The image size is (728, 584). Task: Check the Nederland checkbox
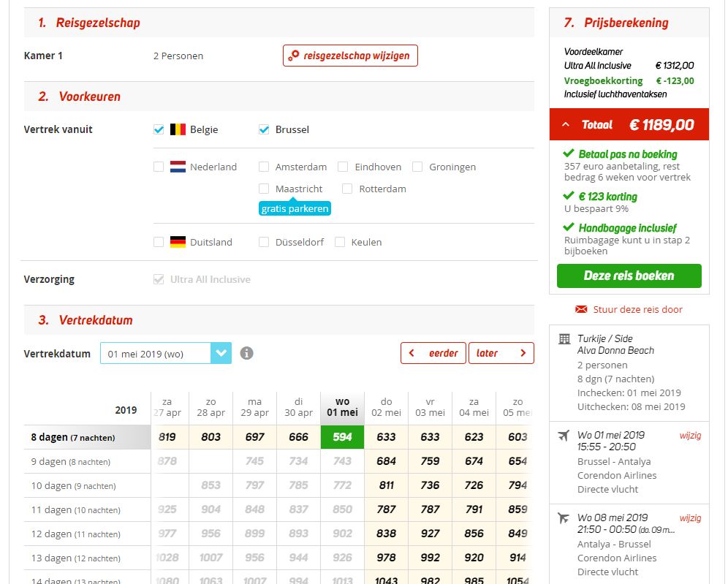159,167
